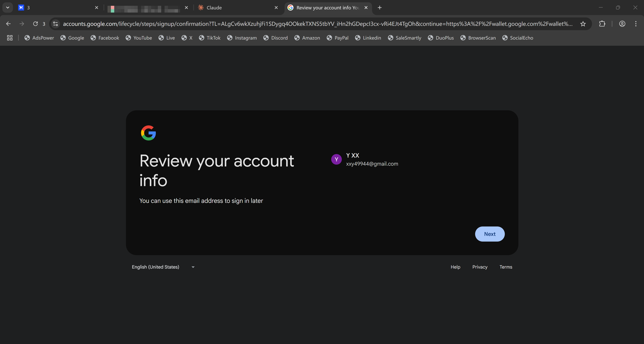Close the Claude tab
Screen dimensions: 644x344
click(276, 8)
